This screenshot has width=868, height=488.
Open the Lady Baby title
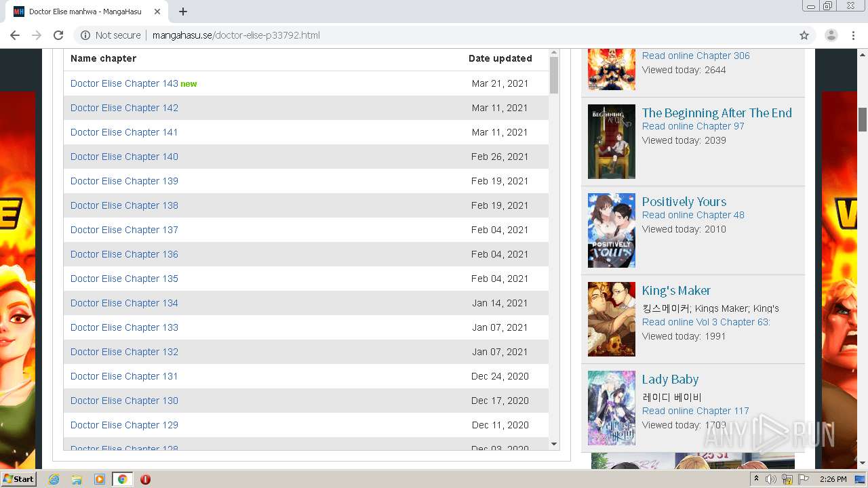tap(670, 380)
